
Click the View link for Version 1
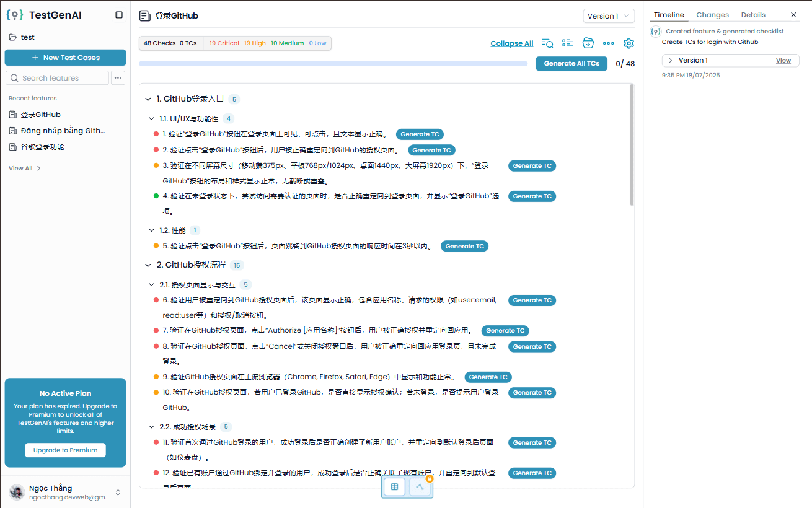pyautogui.click(x=783, y=61)
